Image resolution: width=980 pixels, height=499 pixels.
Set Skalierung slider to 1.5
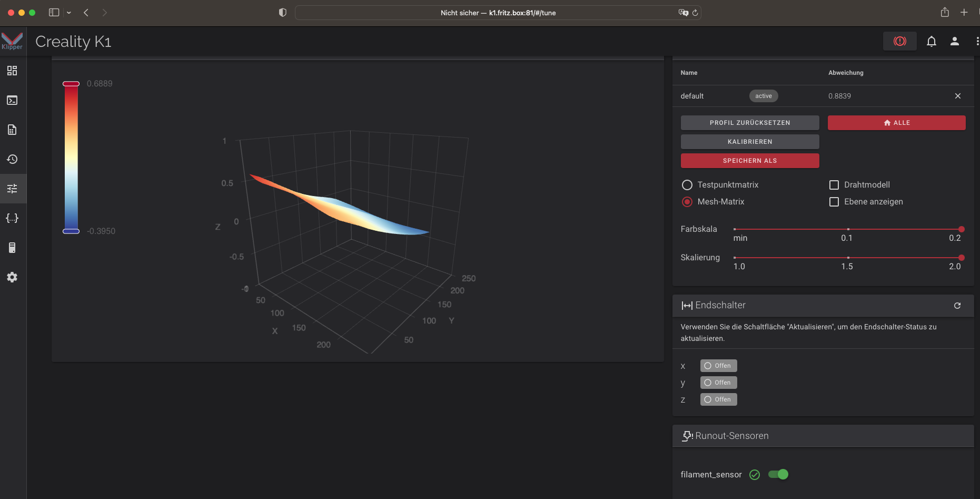pos(848,258)
